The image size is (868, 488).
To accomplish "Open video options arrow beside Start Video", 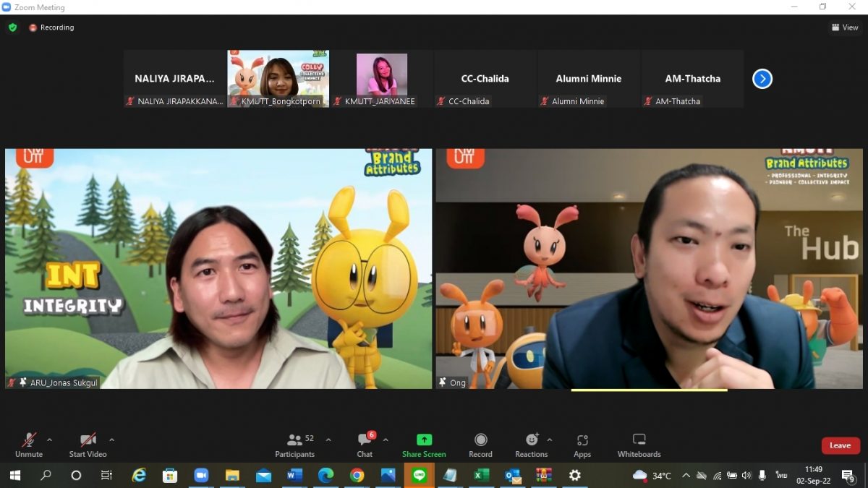I will point(111,440).
